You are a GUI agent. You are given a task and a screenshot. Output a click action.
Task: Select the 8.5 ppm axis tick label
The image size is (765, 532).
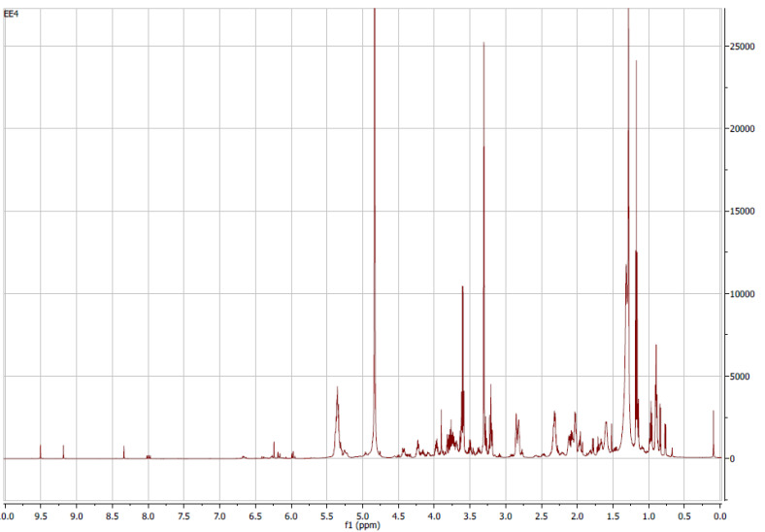tap(113, 516)
